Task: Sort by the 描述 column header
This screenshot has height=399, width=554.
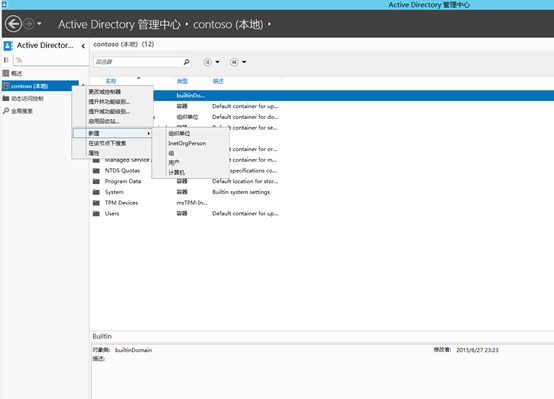Action: click(x=218, y=81)
